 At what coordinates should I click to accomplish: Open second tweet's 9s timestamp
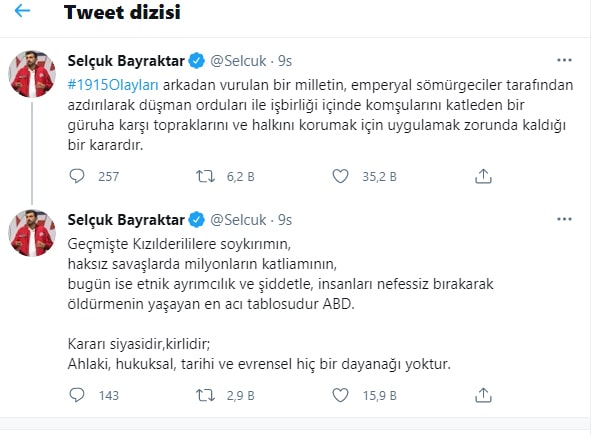[286, 220]
